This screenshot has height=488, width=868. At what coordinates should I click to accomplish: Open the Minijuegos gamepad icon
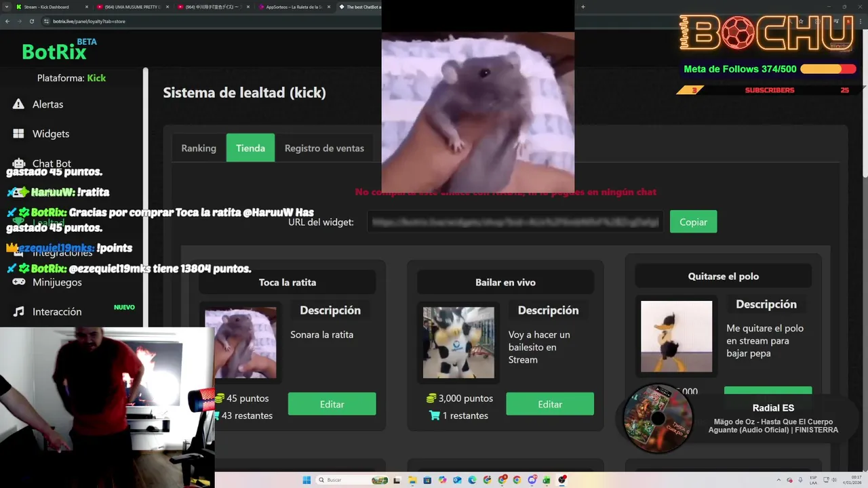(18, 282)
